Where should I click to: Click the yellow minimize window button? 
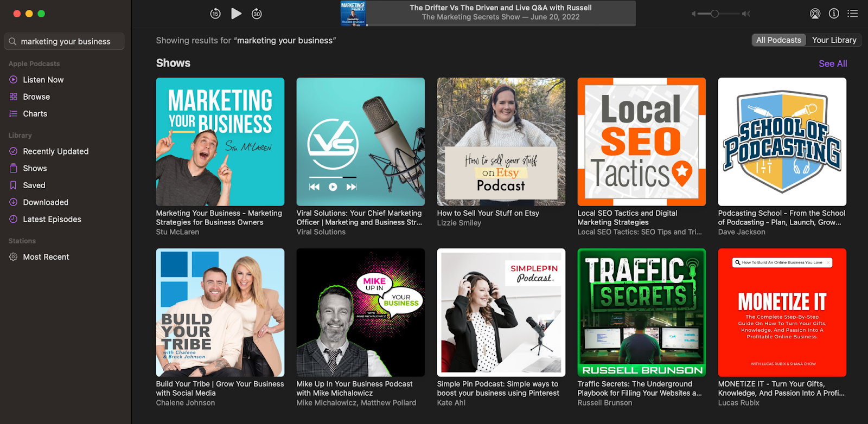(29, 14)
